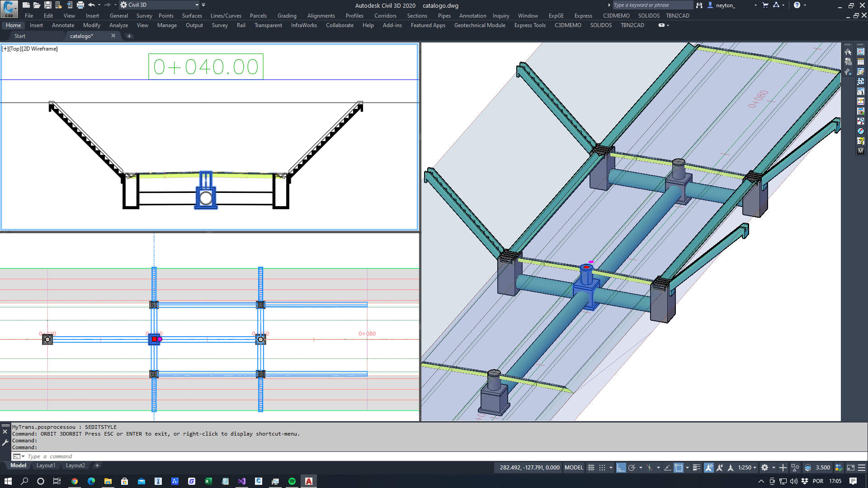Open the Corridors menu
The image size is (868, 488).
385,16
